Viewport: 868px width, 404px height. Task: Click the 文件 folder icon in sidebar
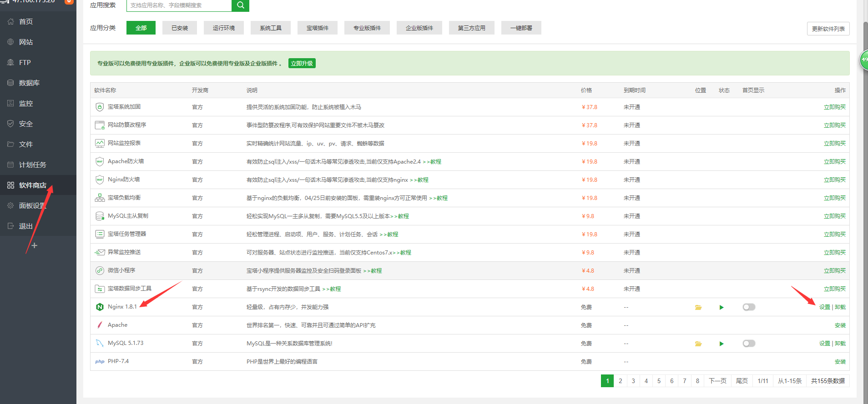(x=10, y=144)
